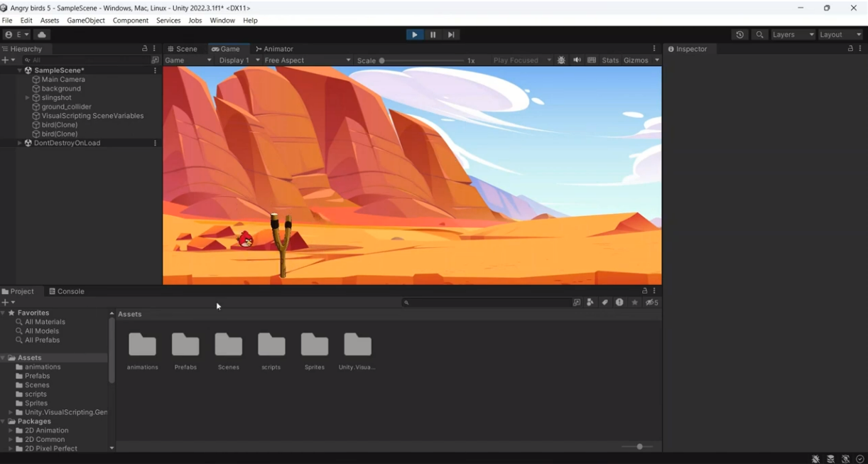Expand the Unity.VisualScripting.Generated folder in tree
Screen dimensions: 868x464
click(x=10, y=412)
